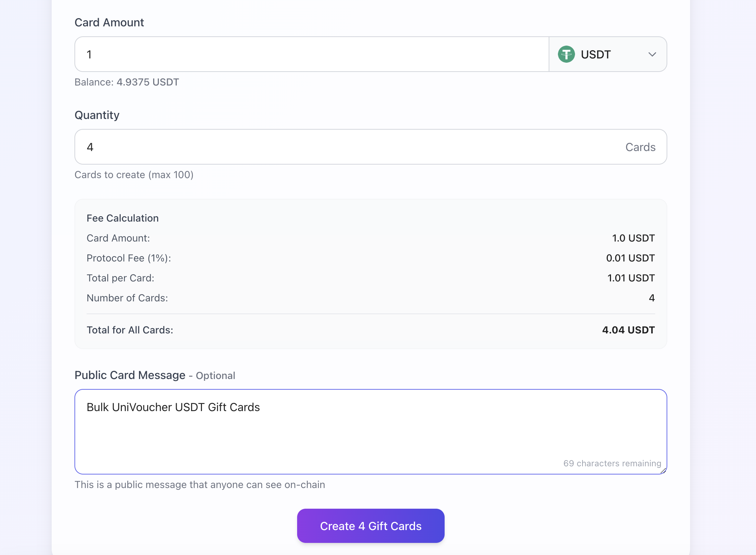Focus the Quantity input field

(x=371, y=147)
